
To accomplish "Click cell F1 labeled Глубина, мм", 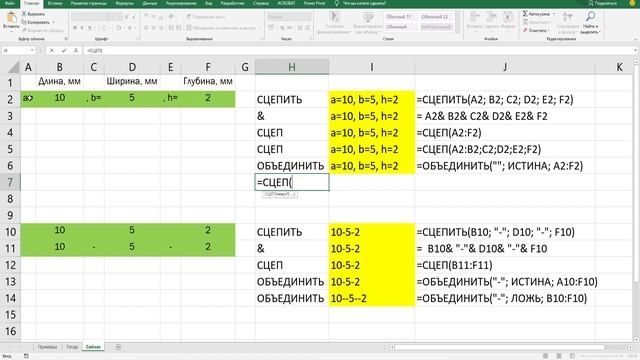I will (208, 81).
